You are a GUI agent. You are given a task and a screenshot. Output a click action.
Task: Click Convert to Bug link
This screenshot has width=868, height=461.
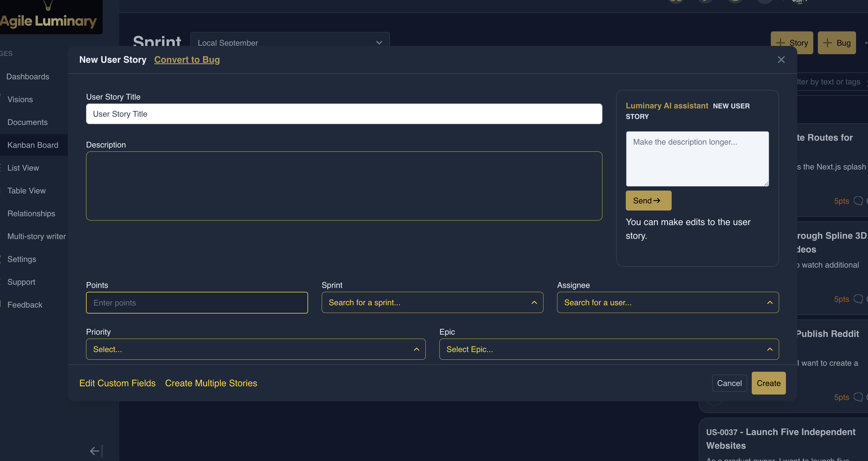pyautogui.click(x=187, y=60)
